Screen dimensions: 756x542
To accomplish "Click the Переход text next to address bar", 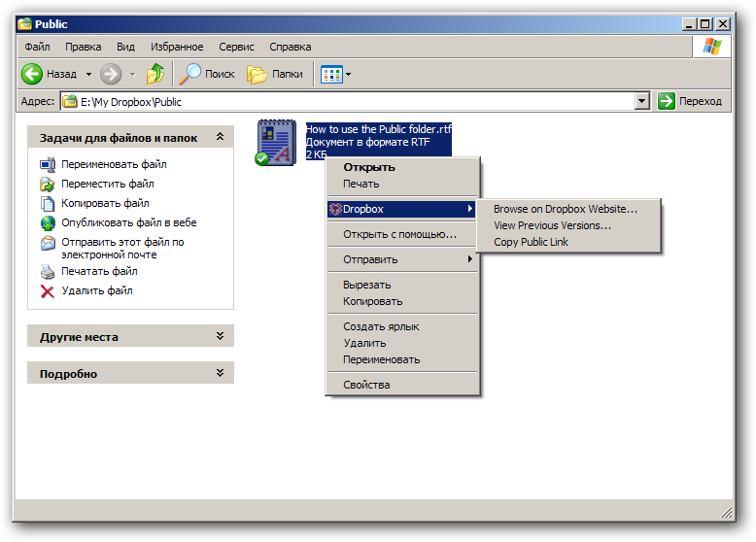I will pos(701,101).
